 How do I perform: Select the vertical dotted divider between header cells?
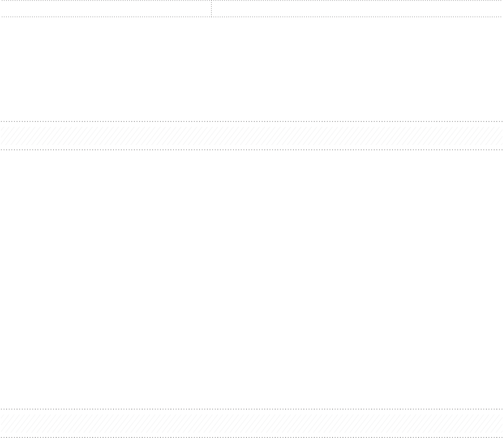(211, 8)
